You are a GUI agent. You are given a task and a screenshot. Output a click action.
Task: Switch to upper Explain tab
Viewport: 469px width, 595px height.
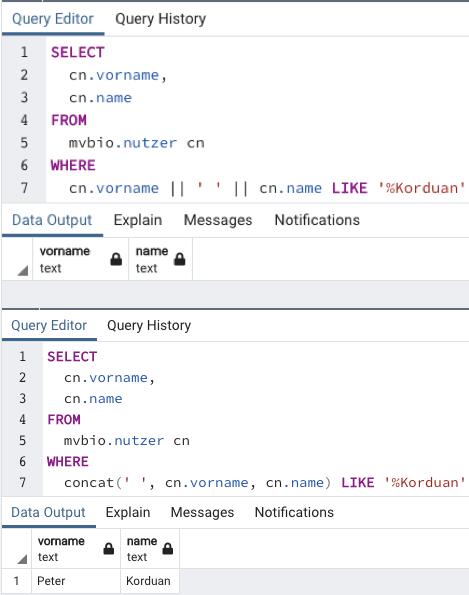(138, 220)
